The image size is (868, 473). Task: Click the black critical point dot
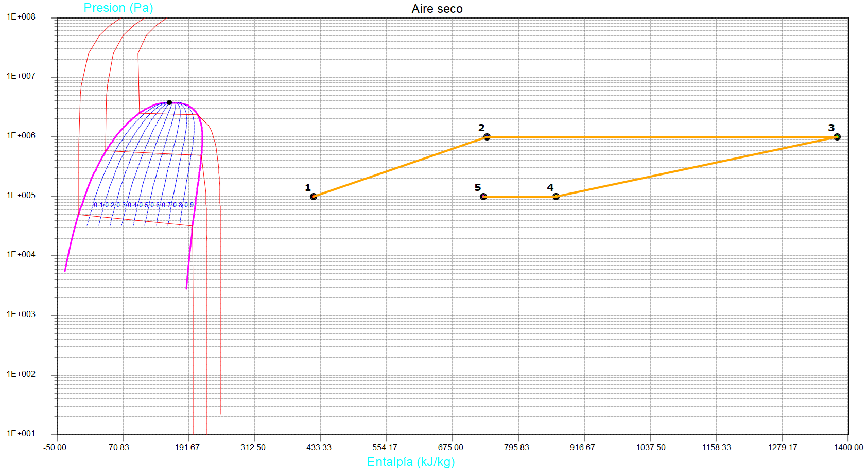coord(169,102)
